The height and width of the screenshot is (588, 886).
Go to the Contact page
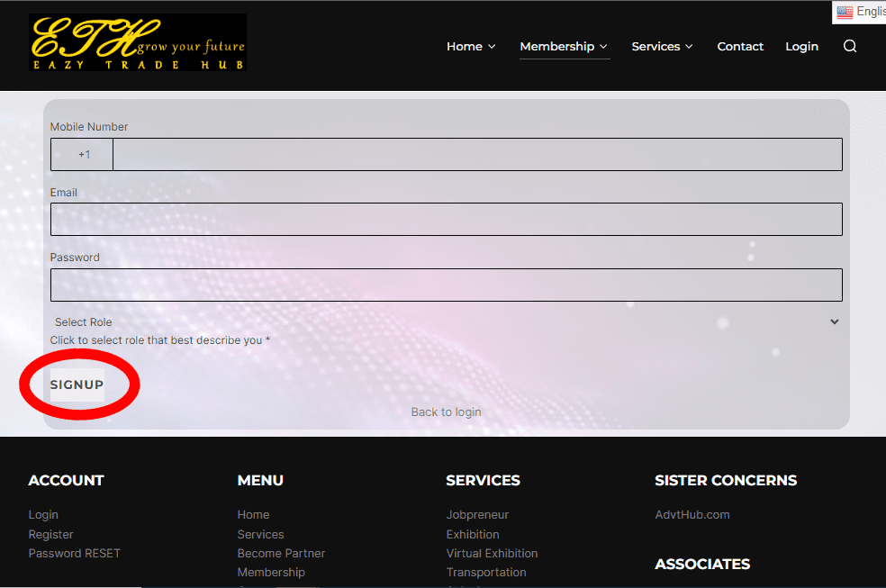[740, 47]
